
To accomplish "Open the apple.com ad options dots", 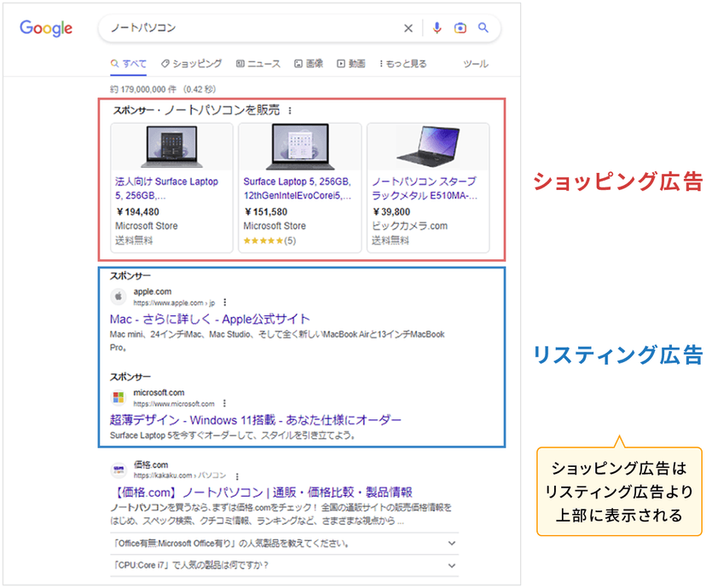I will pyautogui.click(x=225, y=303).
